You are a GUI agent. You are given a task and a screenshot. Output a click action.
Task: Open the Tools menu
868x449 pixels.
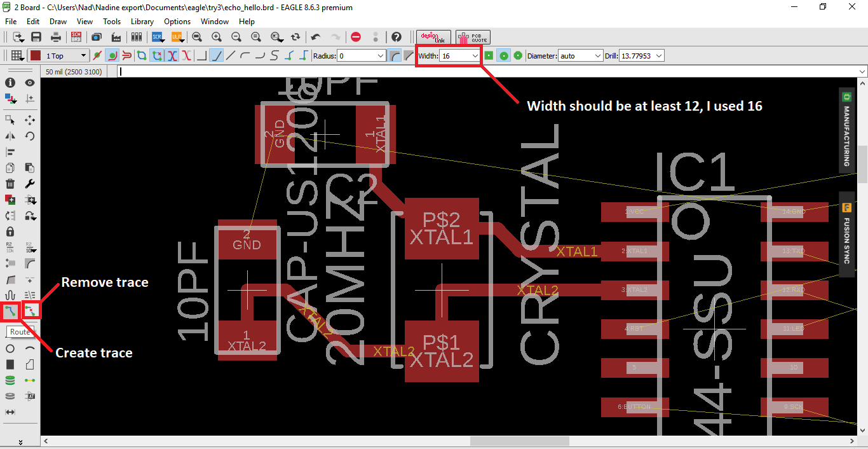112,22
